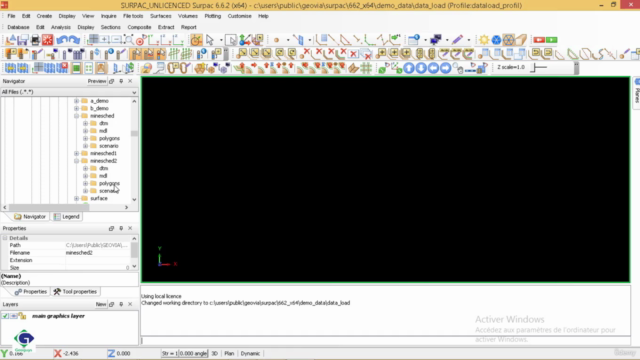Click New in the Layers panel

point(101,304)
